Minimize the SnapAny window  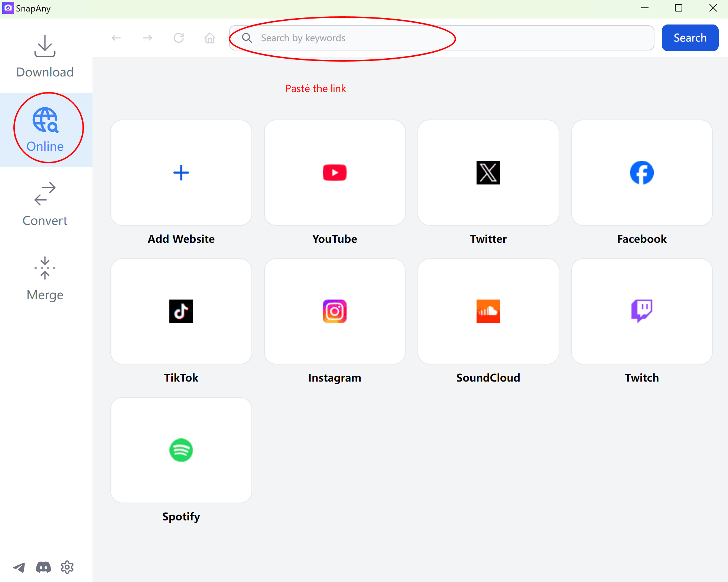tap(645, 8)
